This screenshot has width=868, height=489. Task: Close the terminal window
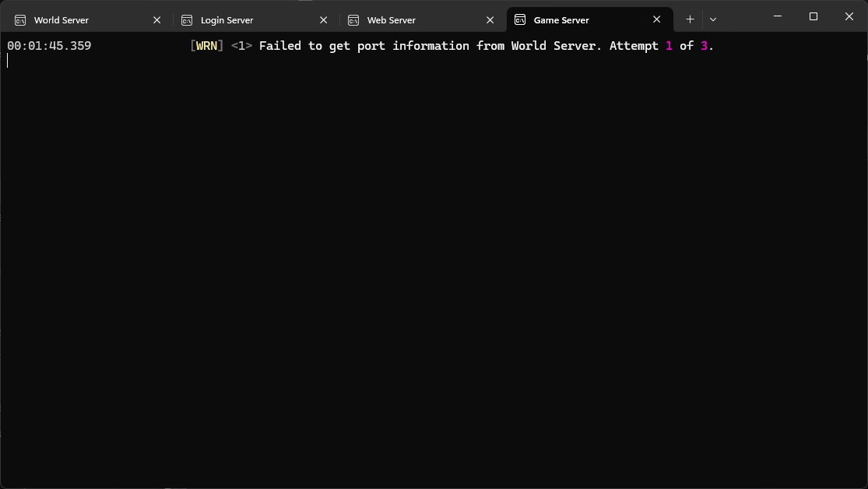849,16
